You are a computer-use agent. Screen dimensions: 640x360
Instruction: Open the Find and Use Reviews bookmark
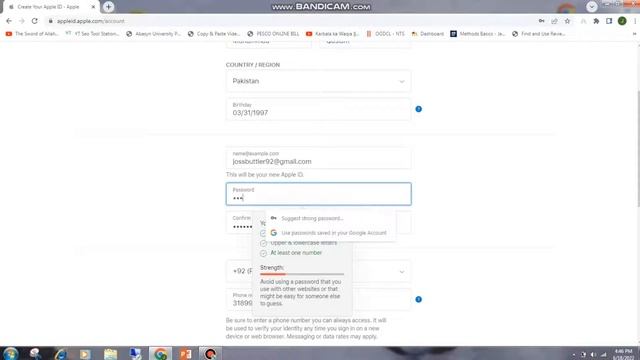[x=539, y=34]
